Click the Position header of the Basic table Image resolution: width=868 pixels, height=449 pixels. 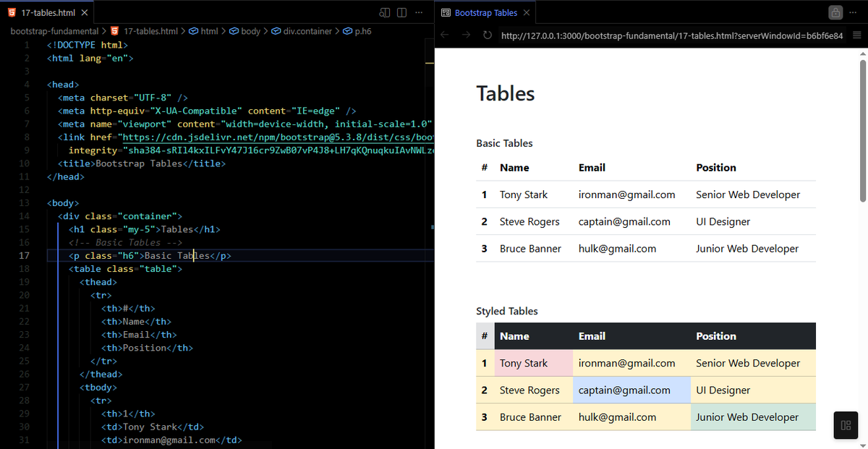tap(716, 167)
